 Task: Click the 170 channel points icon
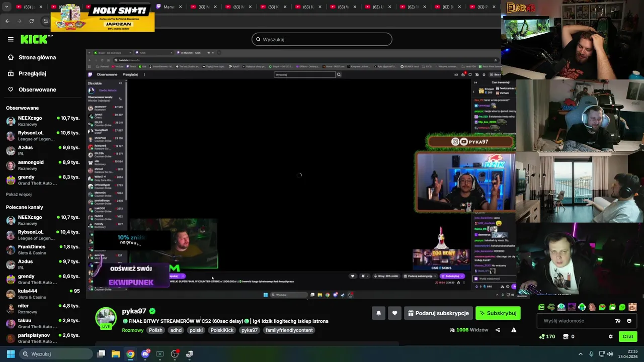coord(542,337)
